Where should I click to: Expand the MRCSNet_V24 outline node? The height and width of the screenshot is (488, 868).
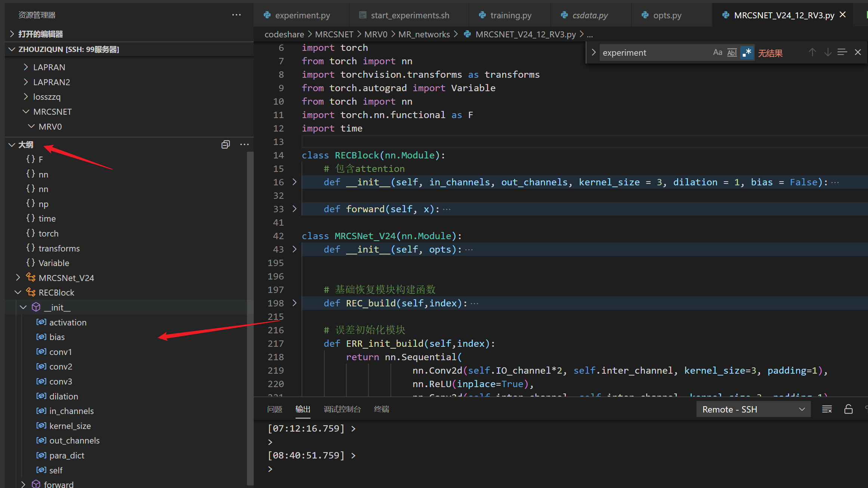[x=18, y=278]
